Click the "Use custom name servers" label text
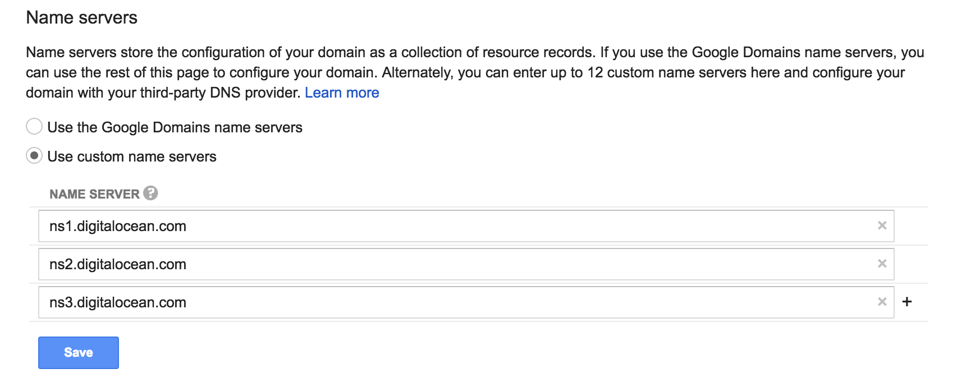980x387 pixels. pos(132,156)
